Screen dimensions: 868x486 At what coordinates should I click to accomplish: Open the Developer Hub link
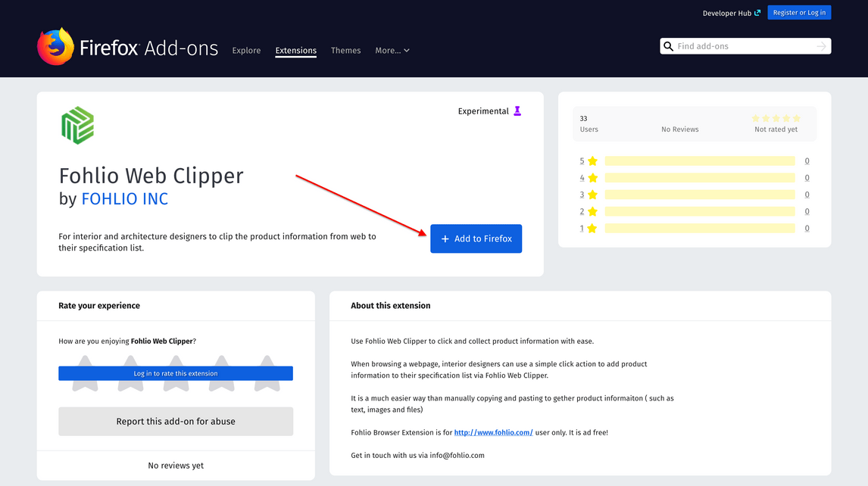tap(731, 13)
